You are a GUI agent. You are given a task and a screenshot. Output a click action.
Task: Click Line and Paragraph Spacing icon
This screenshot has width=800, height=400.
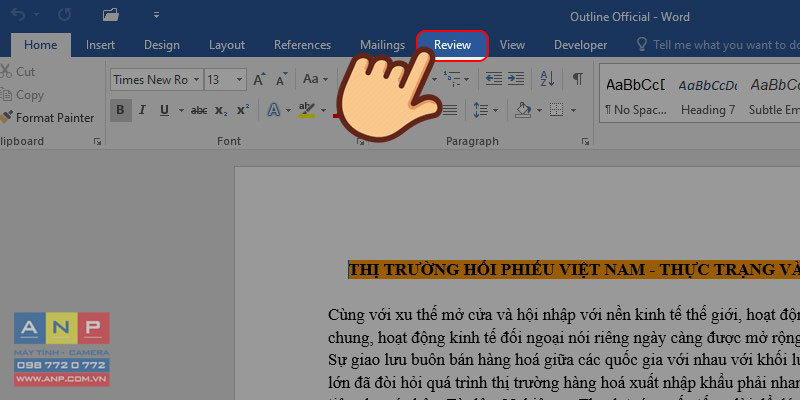pos(481,110)
